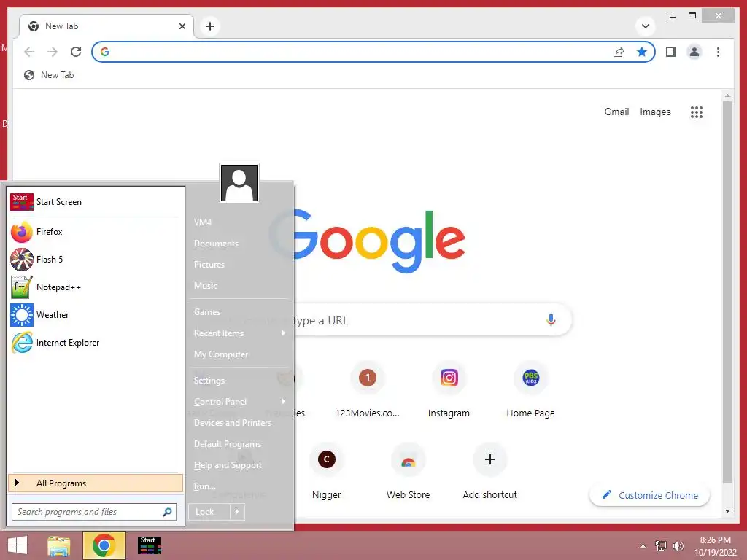Click the volume speaker tray icon
747x560 pixels.
pyautogui.click(x=678, y=546)
